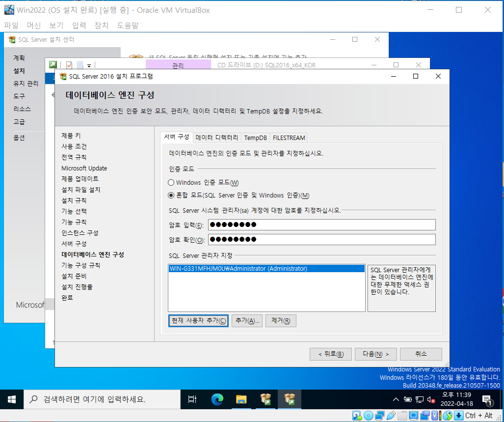
Task: Open the notification center icon
Action: (487, 400)
